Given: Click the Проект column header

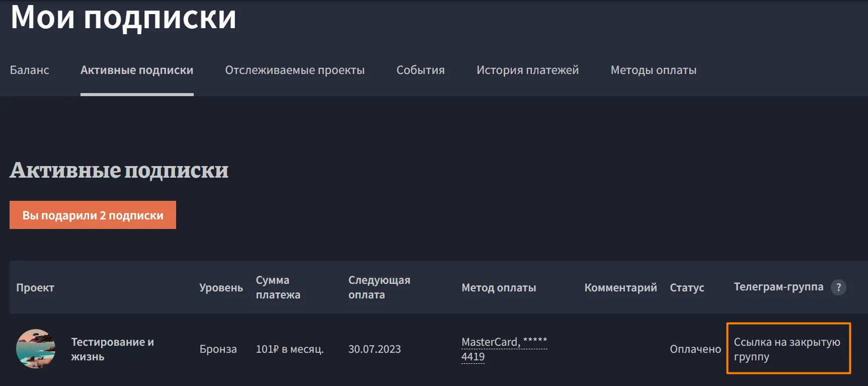Looking at the screenshot, I should tap(35, 287).
